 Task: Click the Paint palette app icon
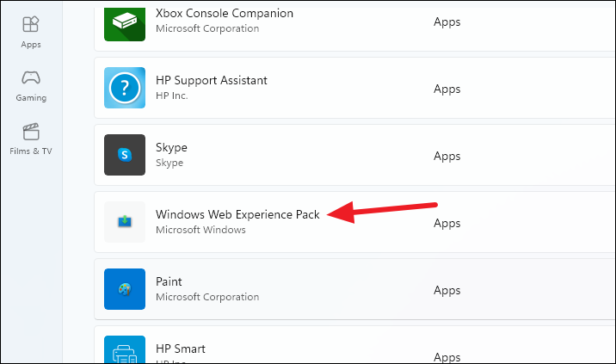tap(125, 289)
